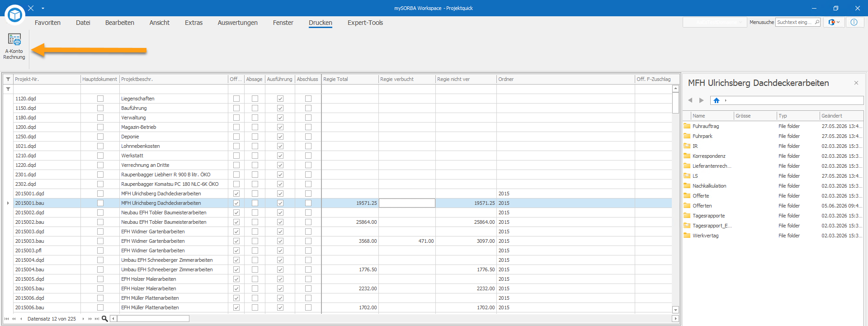Close the MFH Ulrichsberg Dachdeckerarbeiten panel

(x=856, y=83)
